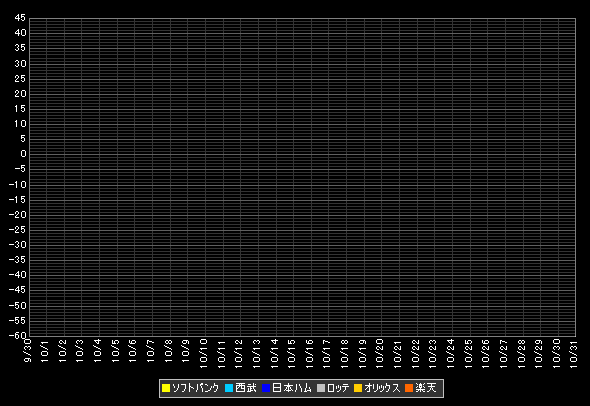Click the -60 value on y-axis
The width and height of the screenshot is (590, 406).
18,335
